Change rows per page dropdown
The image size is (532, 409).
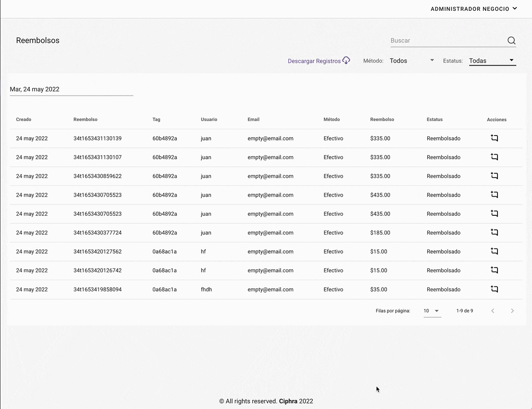[x=432, y=311]
